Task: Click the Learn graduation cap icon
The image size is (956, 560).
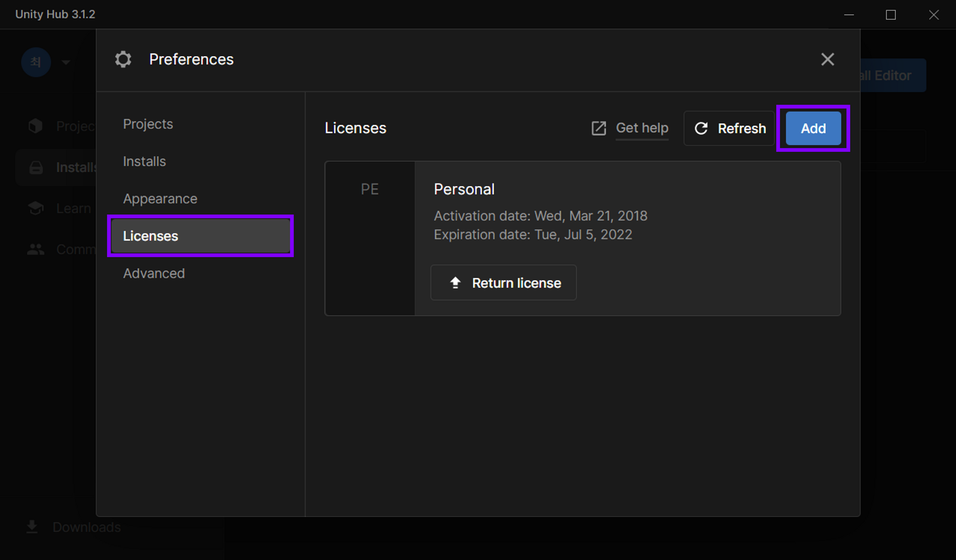Action: click(x=36, y=208)
